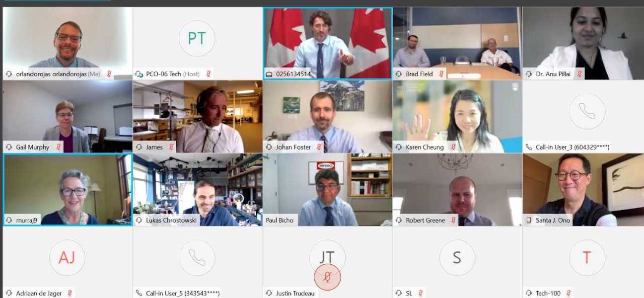Click the T avatar for Tech-100
Viewport: 644px width, 298px height.
(587, 258)
